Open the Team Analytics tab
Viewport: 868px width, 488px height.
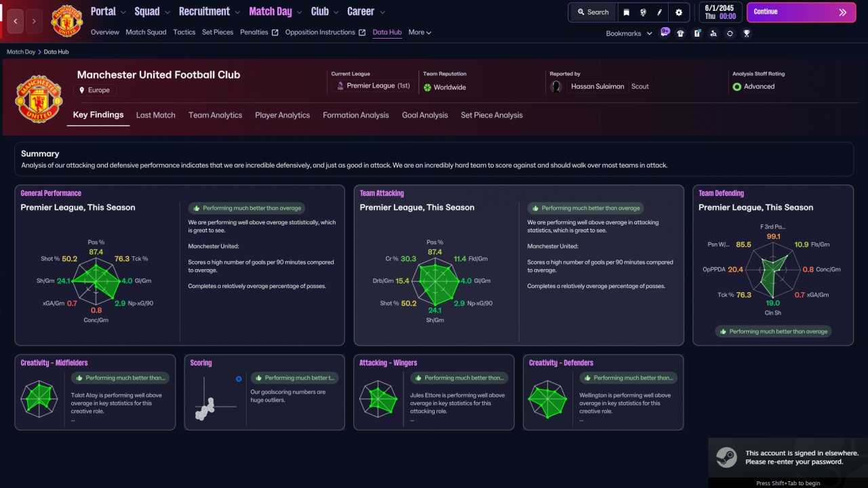pyautogui.click(x=215, y=115)
